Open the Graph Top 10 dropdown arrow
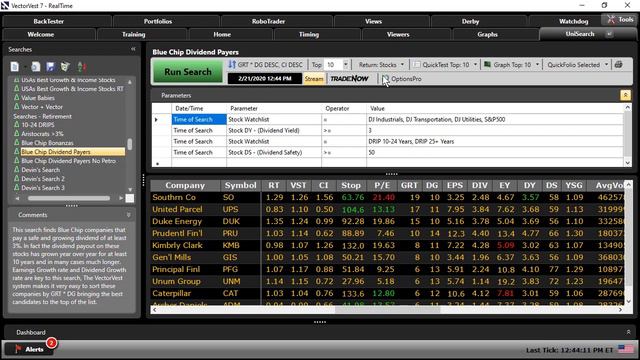The height and width of the screenshot is (360, 640). point(537,64)
